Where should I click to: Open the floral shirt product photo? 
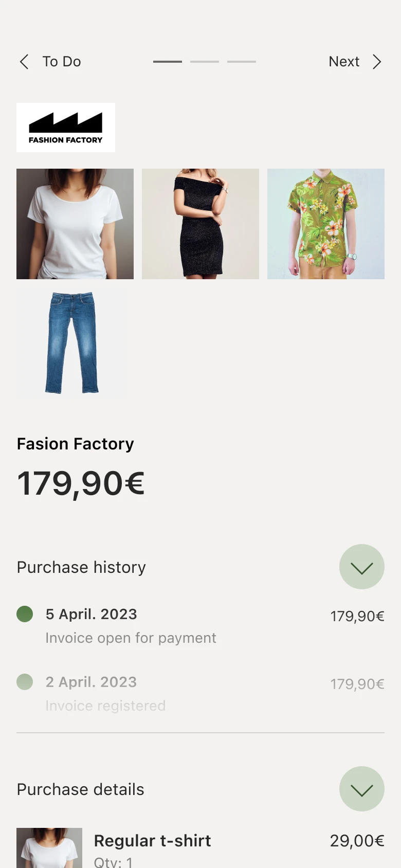[x=326, y=224]
